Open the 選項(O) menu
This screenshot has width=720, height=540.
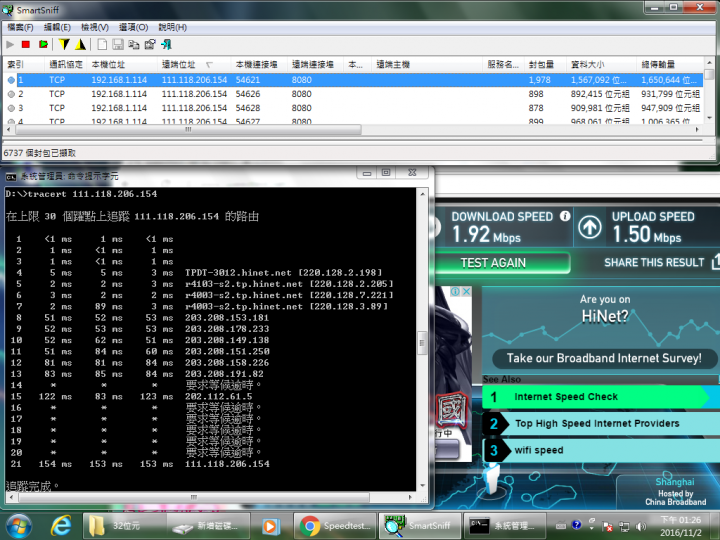(x=134, y=27)
